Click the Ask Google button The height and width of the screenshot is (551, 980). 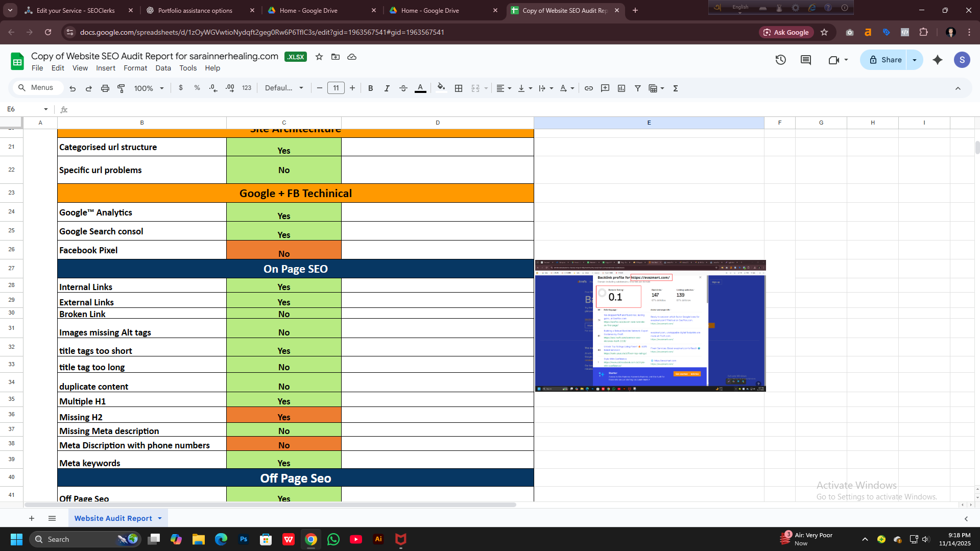click(786, 32)
